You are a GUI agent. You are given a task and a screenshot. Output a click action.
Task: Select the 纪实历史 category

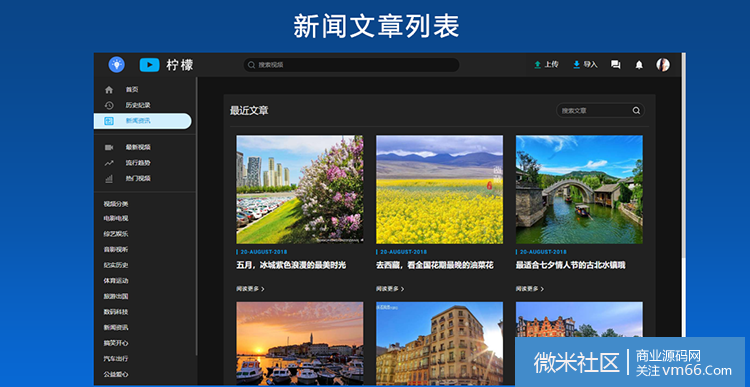click(x=116, y=265)
